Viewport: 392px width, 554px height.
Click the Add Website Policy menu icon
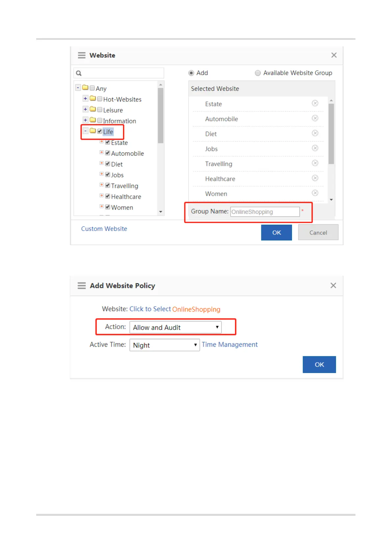pyautogui.click(x=82, y=286)
